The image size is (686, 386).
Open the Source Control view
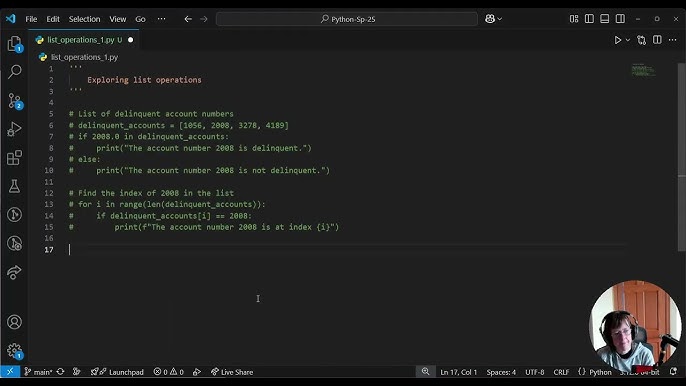click(14, 101)
